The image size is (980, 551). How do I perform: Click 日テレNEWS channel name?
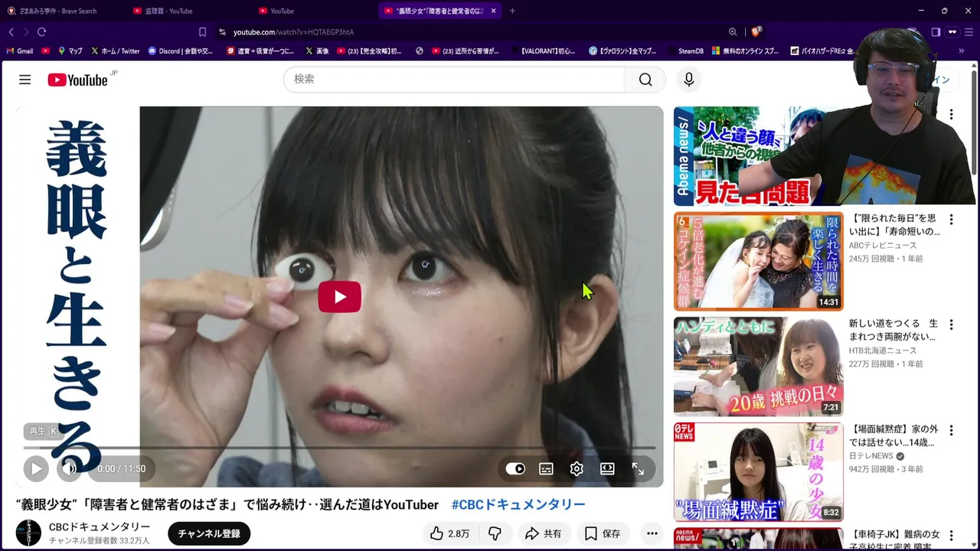(x=871, y=456)
